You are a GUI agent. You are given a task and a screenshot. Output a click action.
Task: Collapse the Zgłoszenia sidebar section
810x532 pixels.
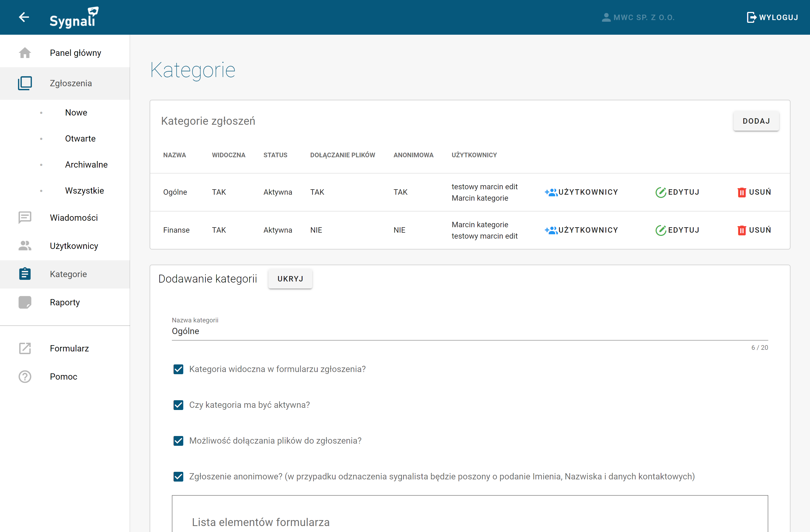(x=71, y=84)
